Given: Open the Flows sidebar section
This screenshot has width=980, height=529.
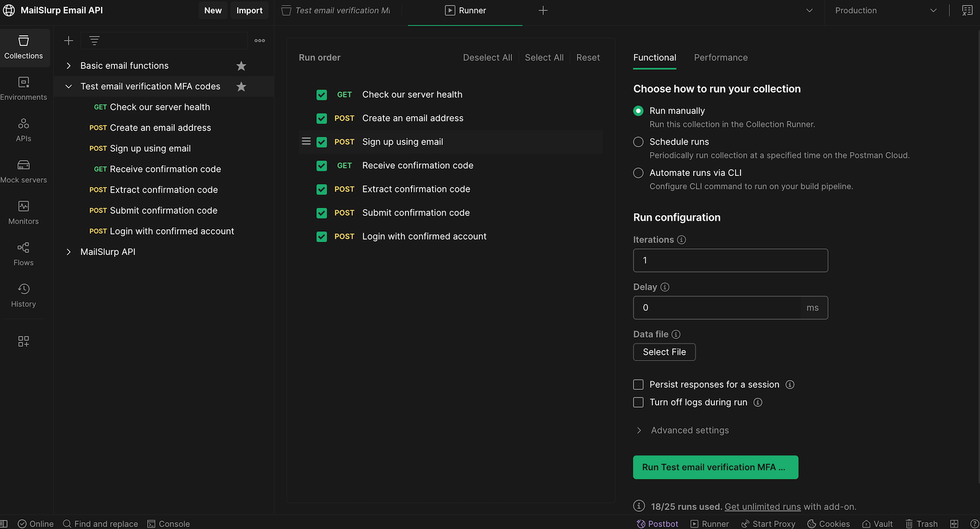Looking at the screenshot, I should click(x=23, y=254).
